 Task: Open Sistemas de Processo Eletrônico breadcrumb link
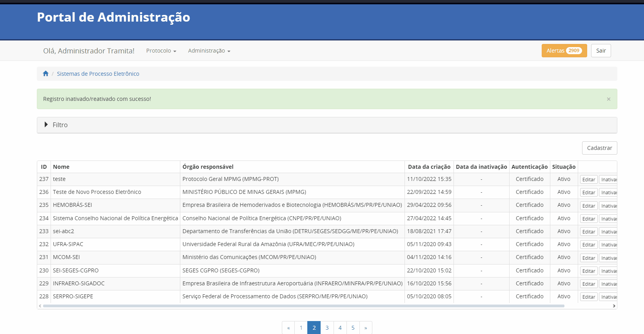pos(98,74)
